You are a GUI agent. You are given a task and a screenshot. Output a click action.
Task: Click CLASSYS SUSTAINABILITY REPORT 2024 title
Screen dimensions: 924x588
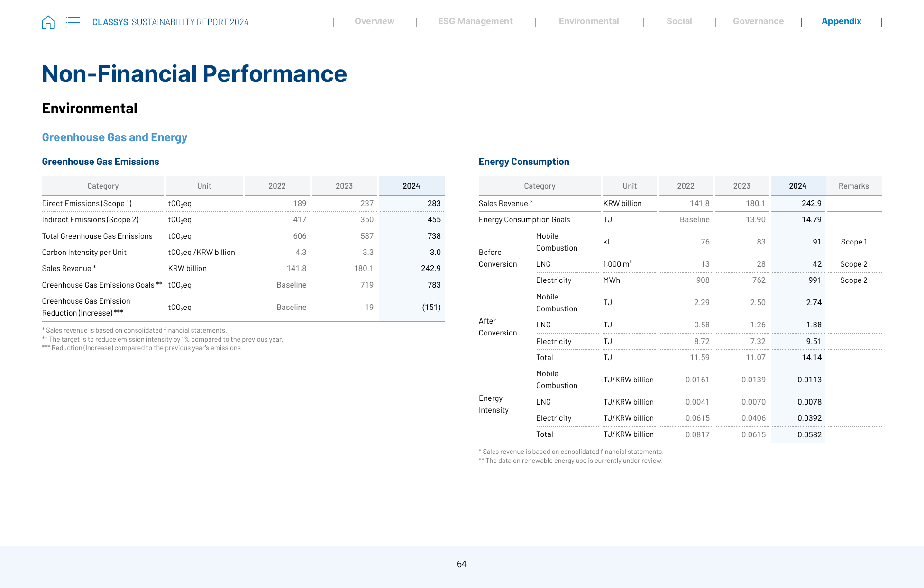click(170, 22)
